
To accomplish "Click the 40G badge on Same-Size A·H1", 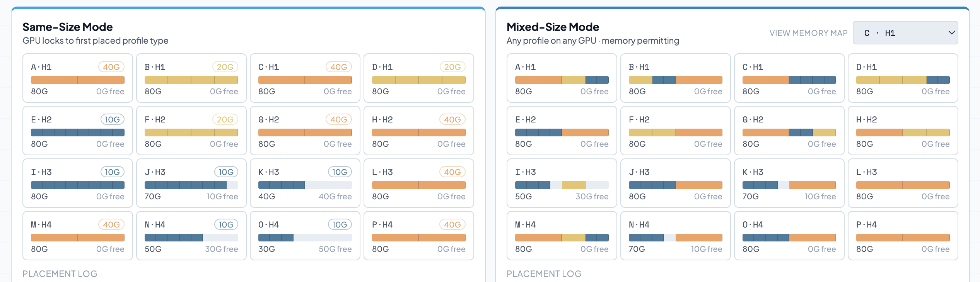I will pyautogui.click(x=111, y=67).
